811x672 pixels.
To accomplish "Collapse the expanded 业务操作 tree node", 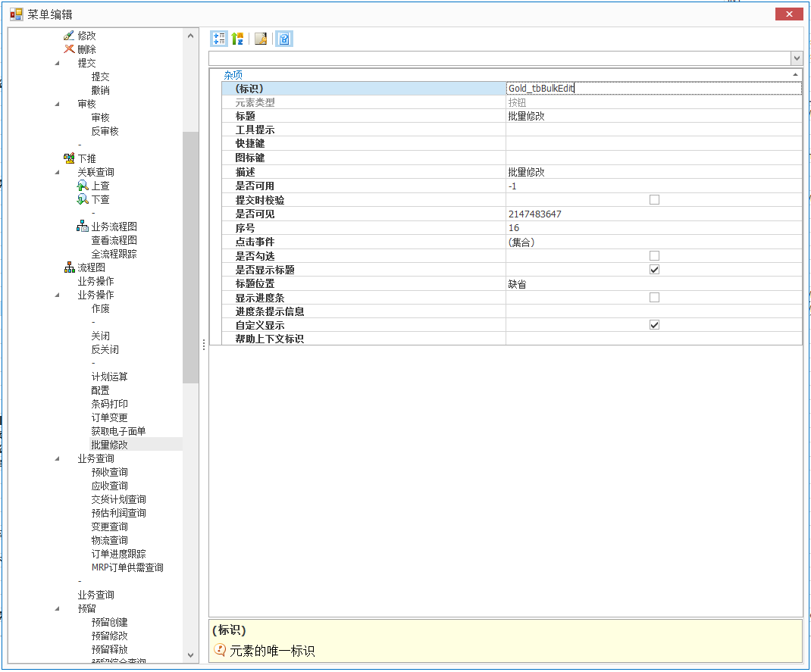I will point(58,295).
